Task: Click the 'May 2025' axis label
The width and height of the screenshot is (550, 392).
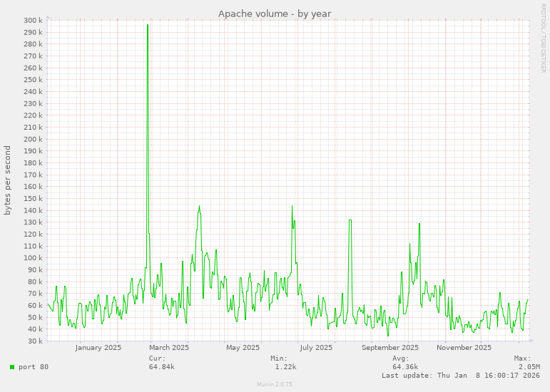Action: click(x=243, y=348)
